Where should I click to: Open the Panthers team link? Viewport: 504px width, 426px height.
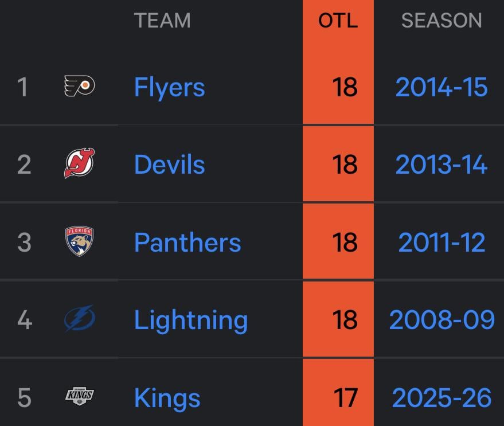pyautogui.click(x=187, y=242)
